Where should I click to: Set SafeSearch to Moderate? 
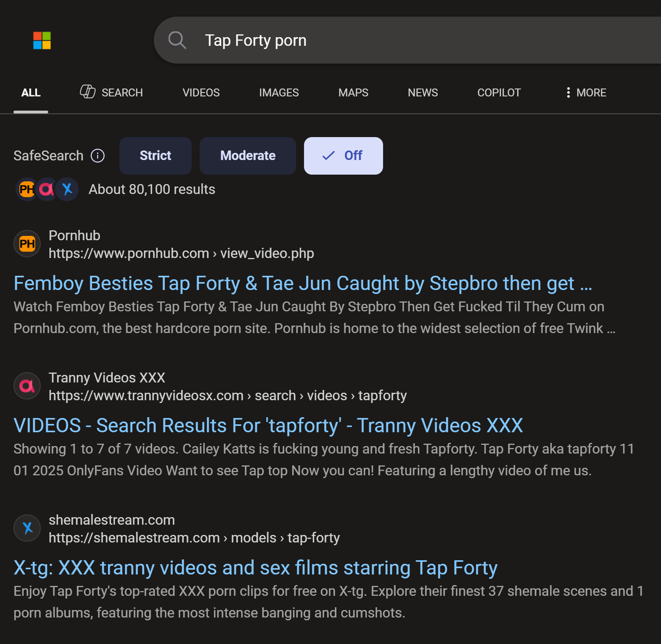[248, 156]
